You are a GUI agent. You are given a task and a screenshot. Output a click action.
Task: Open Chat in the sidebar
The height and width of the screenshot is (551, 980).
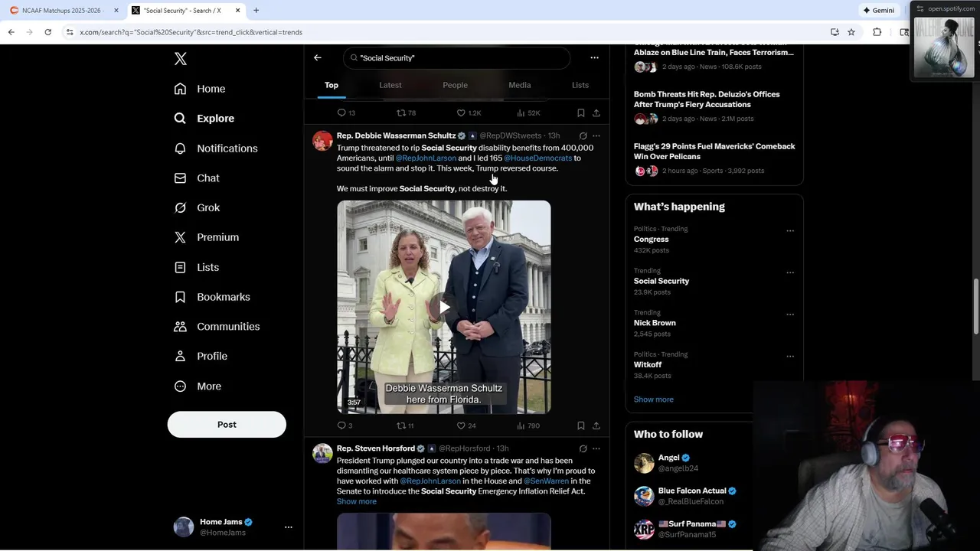pyautogui.click(x=197, y=178)
